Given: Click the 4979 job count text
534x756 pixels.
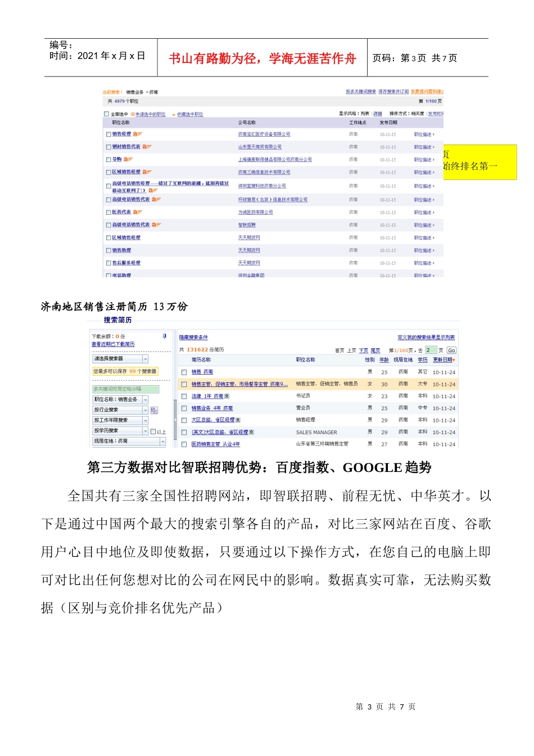Looking at the screenshot, I should [x=119, y=102].
